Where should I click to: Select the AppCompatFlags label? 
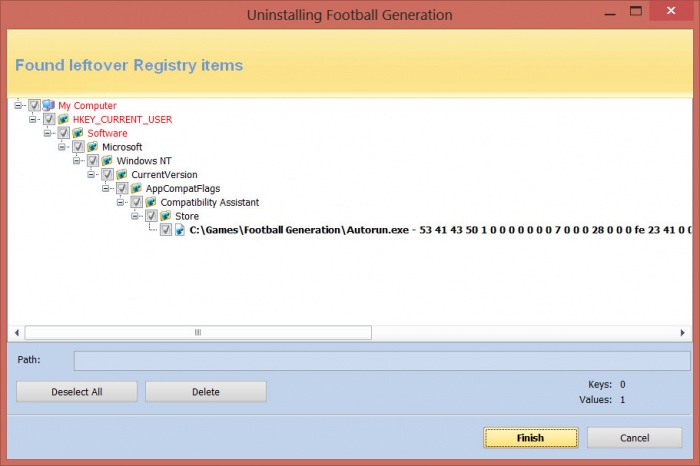(x=183, y=189)
